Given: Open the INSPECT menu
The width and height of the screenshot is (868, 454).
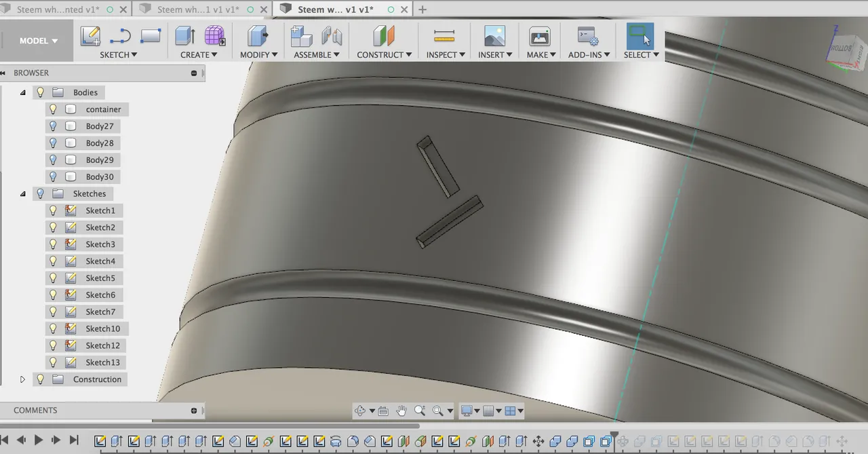Looking at the screenshot, I should 446,55.
